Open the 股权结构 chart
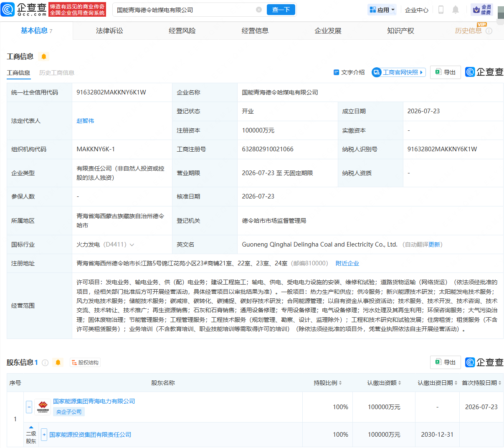 click(x=85, y=363)
